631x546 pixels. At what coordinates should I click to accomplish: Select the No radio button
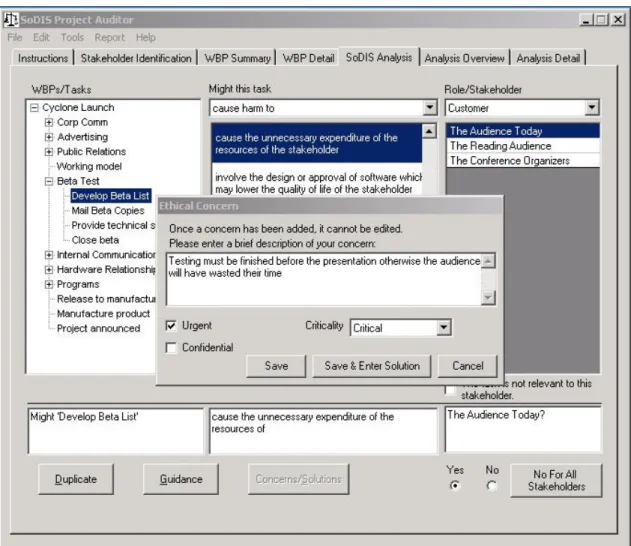(x=491, y=486)
